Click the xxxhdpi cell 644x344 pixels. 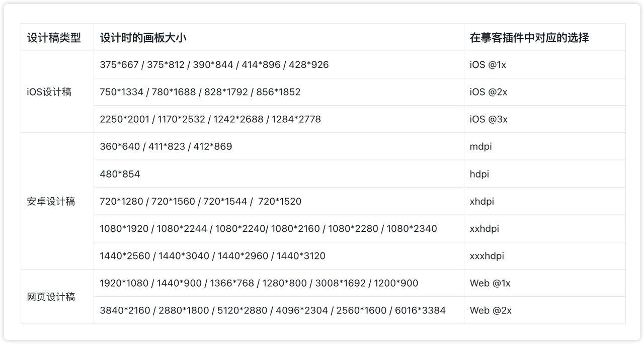pyautogui.click(x=487, y=255)
